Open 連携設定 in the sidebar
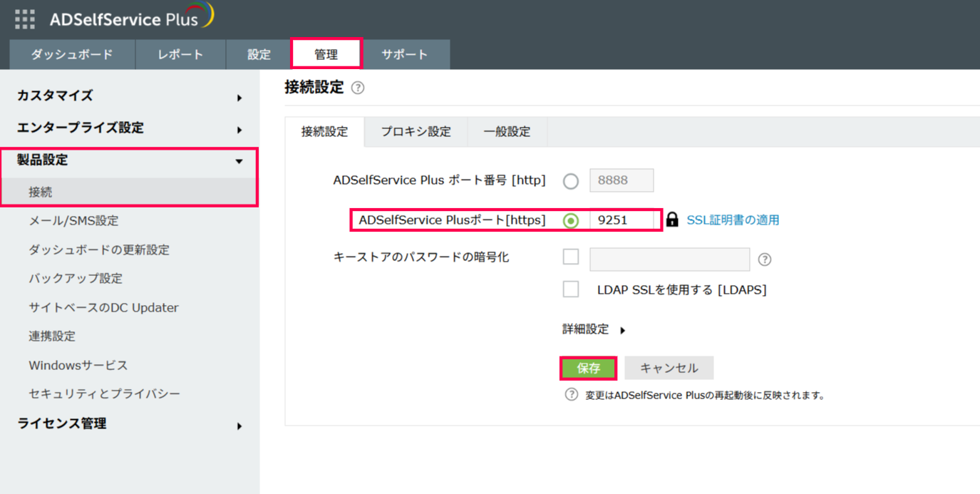The height and width of the screenshot is (494, 980). pos(52,336)
